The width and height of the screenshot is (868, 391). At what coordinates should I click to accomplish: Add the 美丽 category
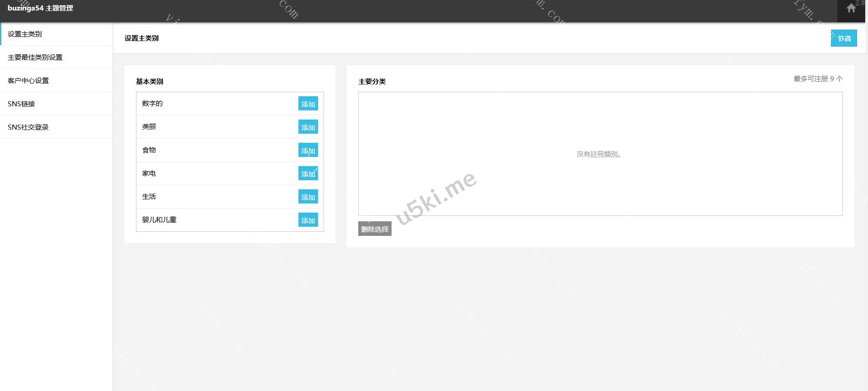click(x=308, y=127)
